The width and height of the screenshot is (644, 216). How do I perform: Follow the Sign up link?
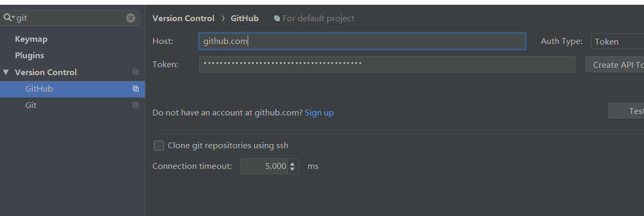[x=319, y=113]
